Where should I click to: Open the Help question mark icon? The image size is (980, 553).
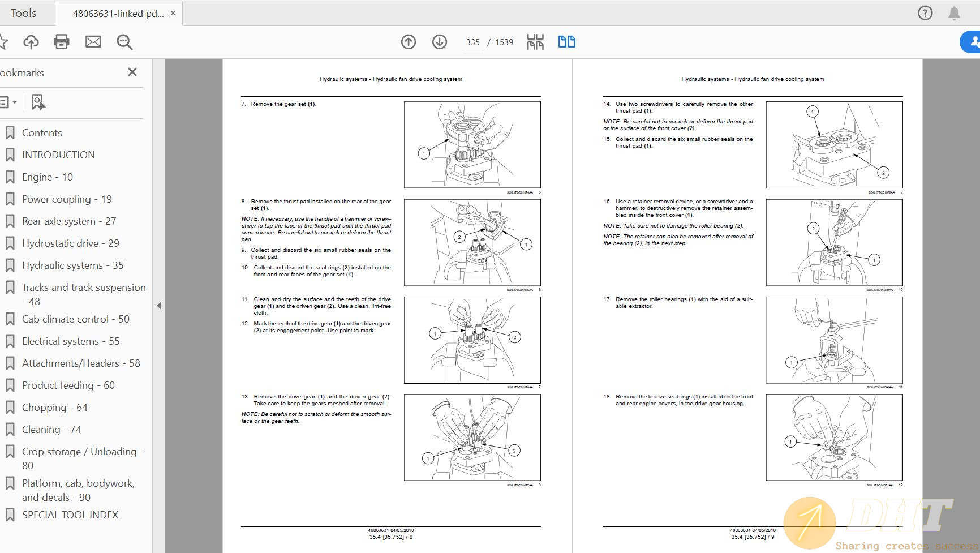pyautogui.click(x=925, y=13)
